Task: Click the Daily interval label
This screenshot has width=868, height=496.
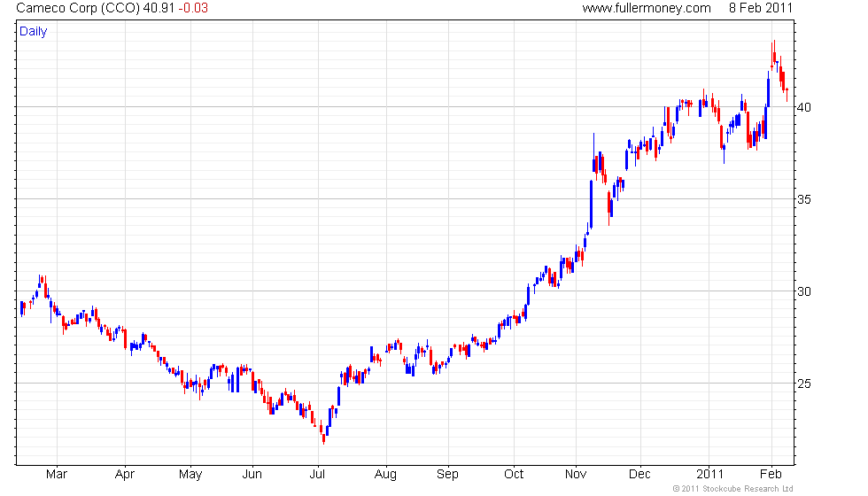Action: 34,32
